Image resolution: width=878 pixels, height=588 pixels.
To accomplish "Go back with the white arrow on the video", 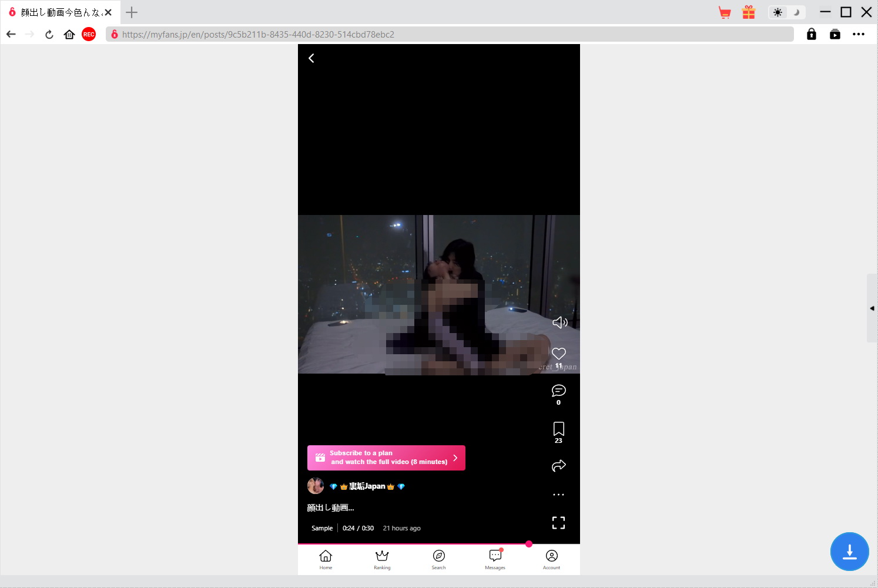I will [x=311, y=58].
